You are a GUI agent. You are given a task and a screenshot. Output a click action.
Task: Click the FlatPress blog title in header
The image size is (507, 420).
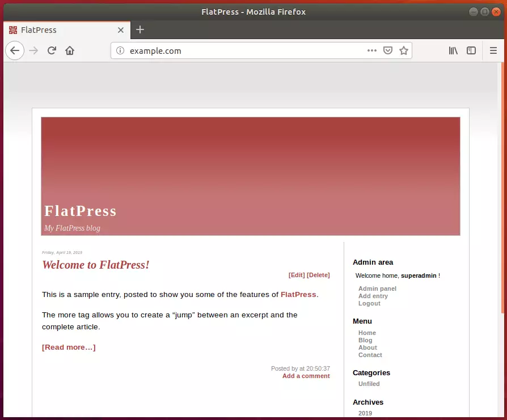tap(80, 211)
